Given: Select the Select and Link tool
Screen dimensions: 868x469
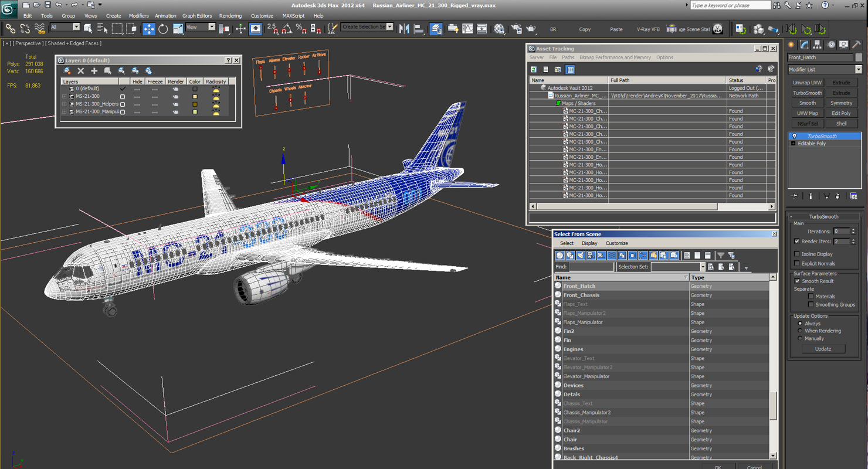Looking at the screenshot, I should pyautogui.click(x=11, y=28).
